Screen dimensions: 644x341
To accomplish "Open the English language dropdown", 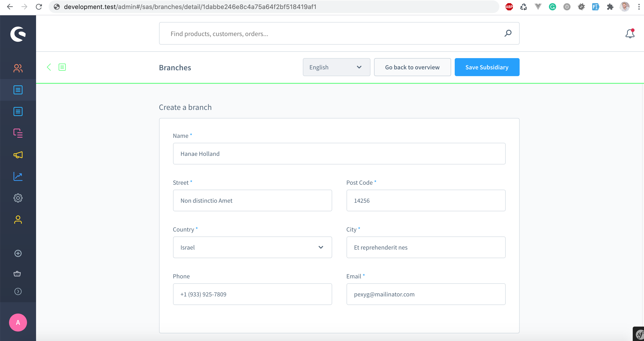I will 336,67.
